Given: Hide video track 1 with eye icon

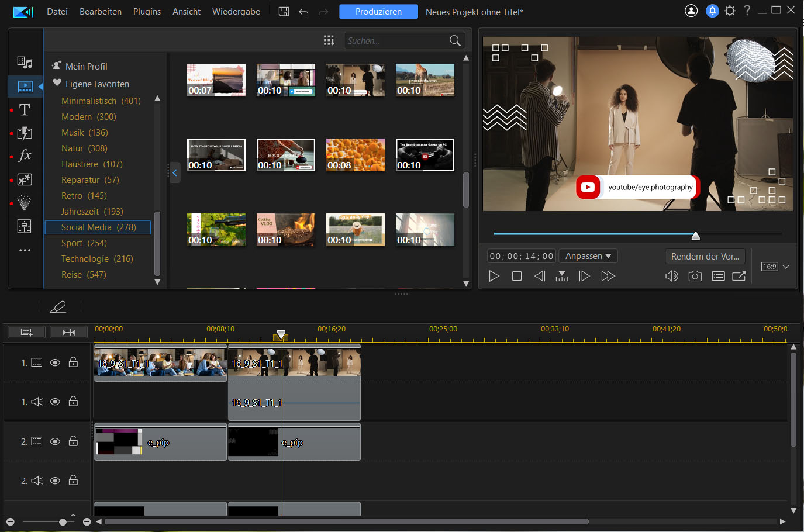Looking at the screenshot, I should [55, 362].
